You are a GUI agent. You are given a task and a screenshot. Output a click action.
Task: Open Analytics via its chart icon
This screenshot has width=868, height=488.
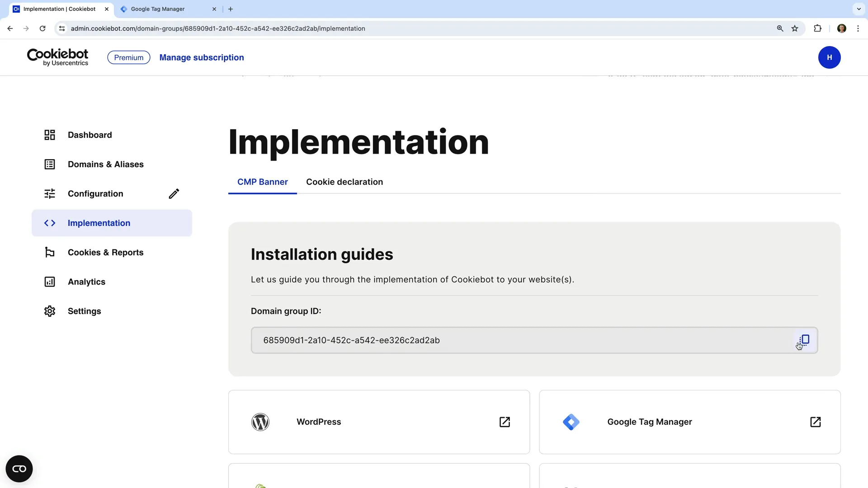[50, 282]
